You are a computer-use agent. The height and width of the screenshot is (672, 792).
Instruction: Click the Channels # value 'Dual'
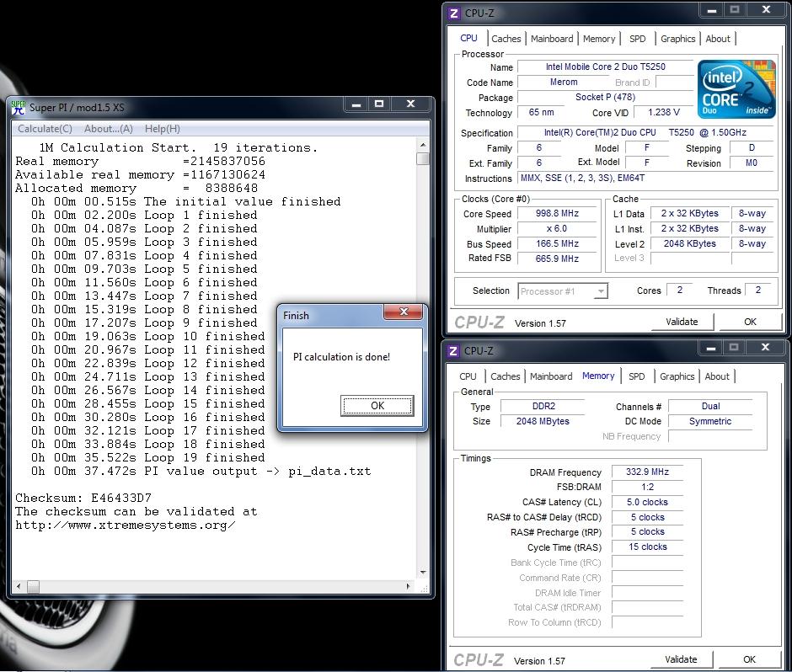tap(710, 406)
